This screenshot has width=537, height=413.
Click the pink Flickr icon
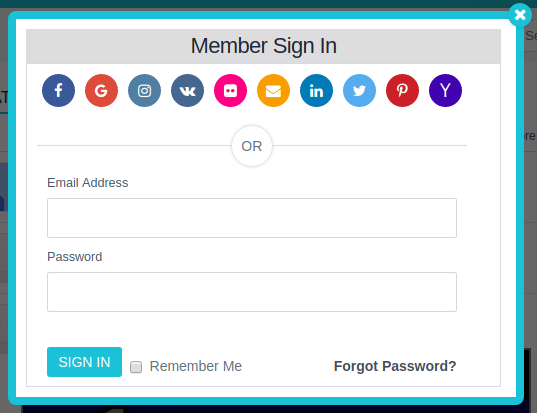point(230,90)
